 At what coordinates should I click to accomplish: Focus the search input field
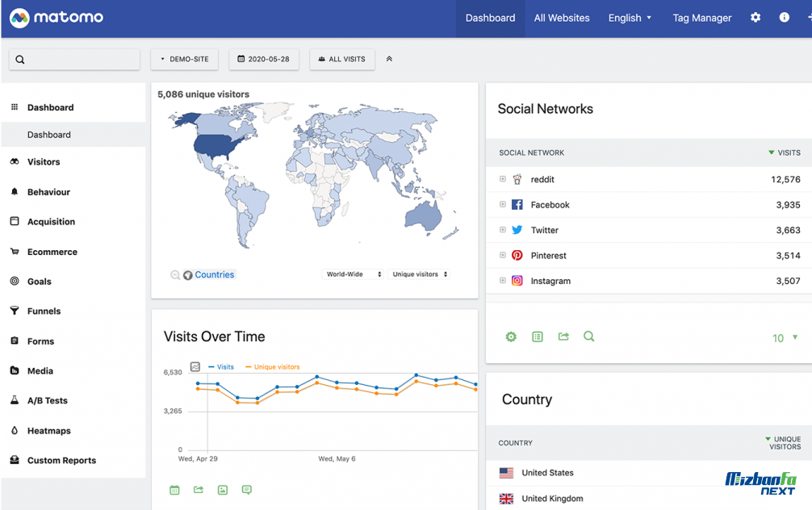[74, 60]
